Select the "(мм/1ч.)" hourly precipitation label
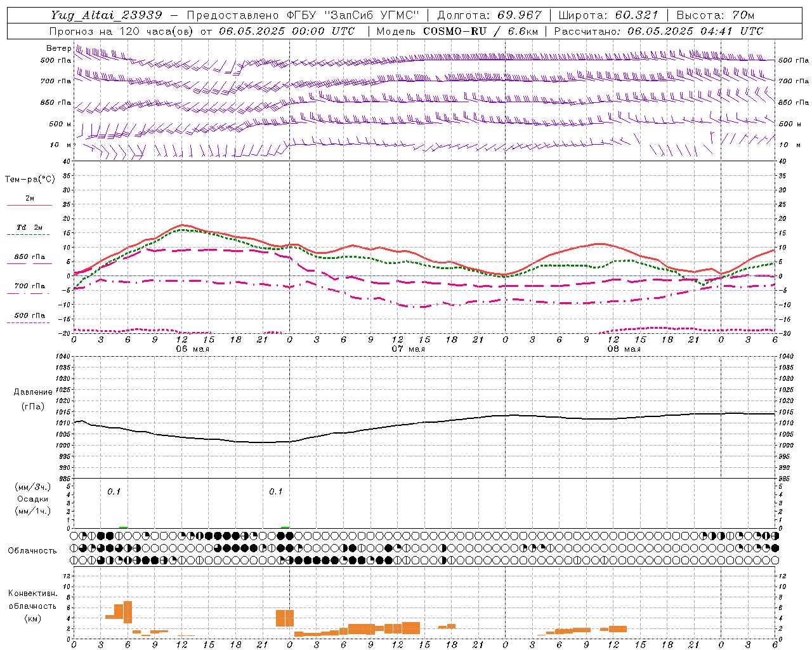The height and width of the screenshot is (650, 812). pyautogui.click(x=33, y=512)
